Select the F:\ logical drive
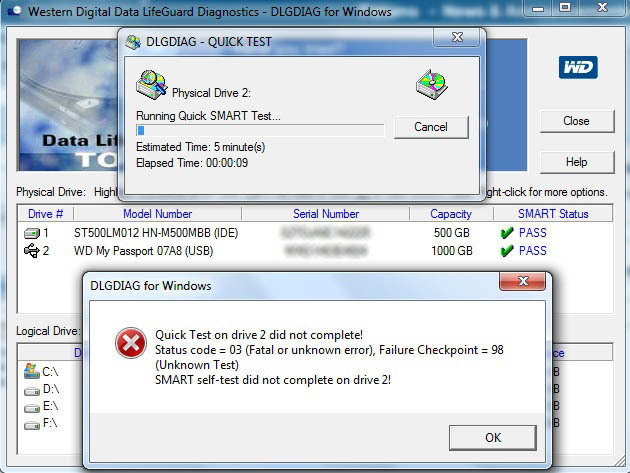This screenshot has width=630, height=473. point(41,423)
